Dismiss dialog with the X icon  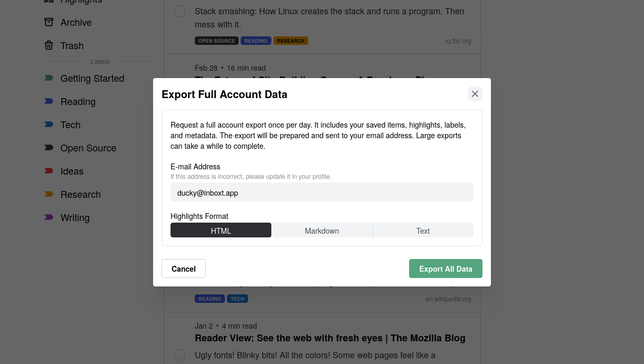coord(475,93)
